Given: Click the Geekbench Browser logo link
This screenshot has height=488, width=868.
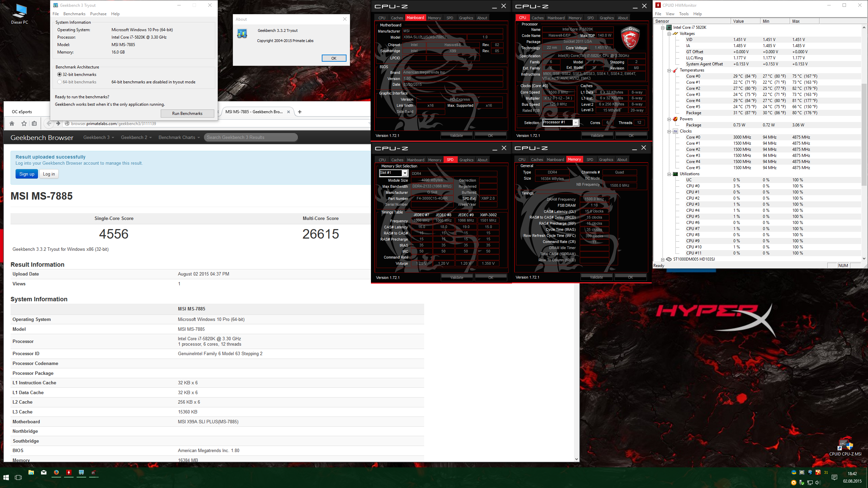Looking at the screenshot, I should point(42,138).
